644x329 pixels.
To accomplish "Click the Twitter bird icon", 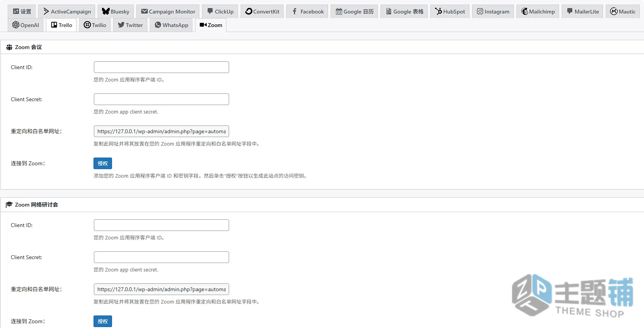I will click(121, 25).
